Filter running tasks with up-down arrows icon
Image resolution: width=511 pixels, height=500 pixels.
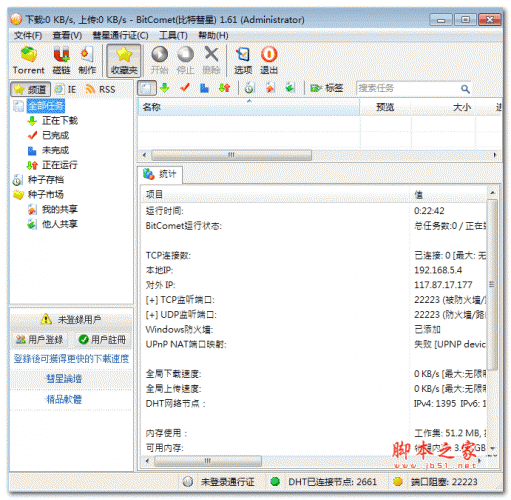224,88
